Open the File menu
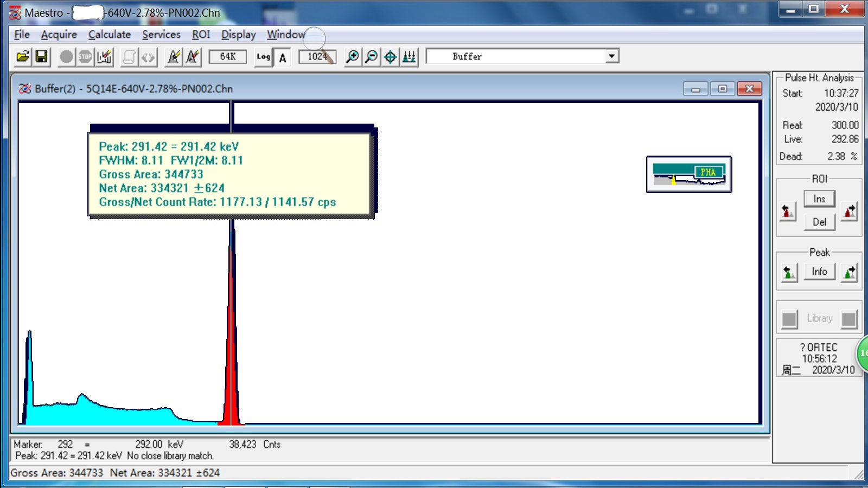Viewport: 868px width, 488px height. coord(22,34)
